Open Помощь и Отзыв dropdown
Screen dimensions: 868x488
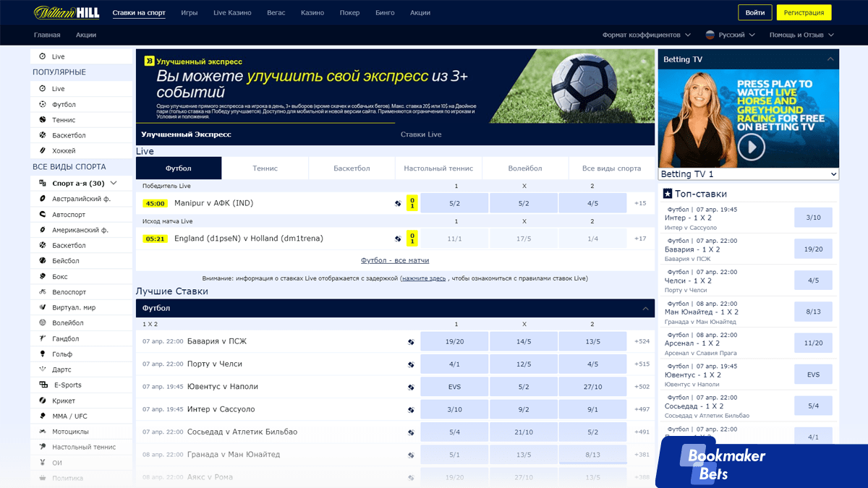coord(801,35)
